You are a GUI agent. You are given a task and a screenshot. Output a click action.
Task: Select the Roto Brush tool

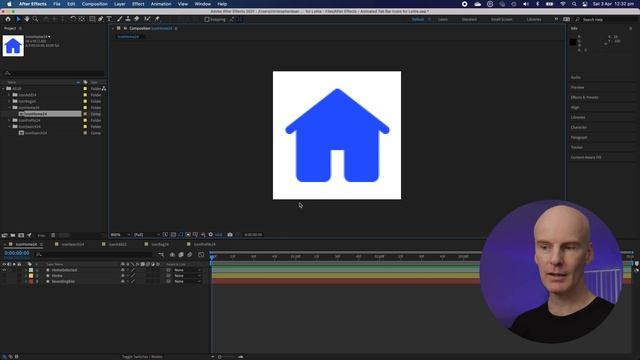[x=147, y=19]
